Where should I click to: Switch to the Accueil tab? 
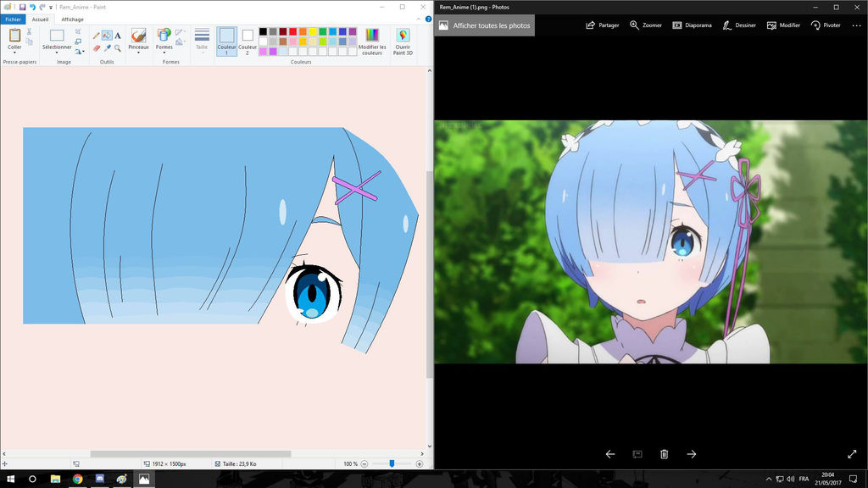[40, 19]
